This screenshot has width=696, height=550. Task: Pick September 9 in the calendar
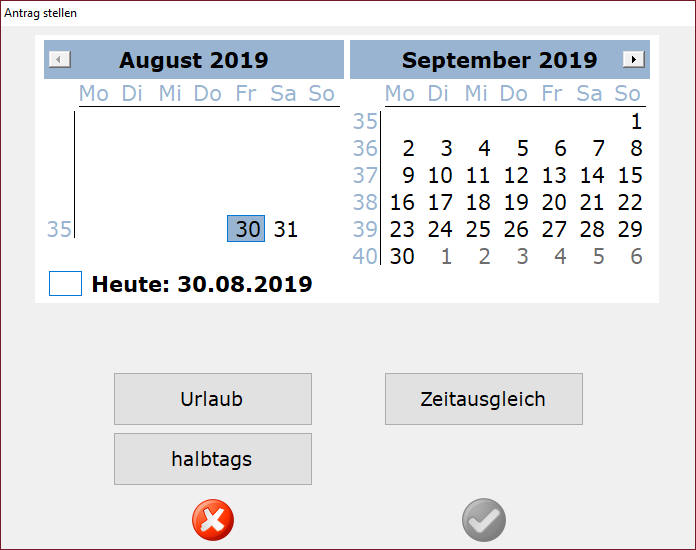tap(407, 176)
